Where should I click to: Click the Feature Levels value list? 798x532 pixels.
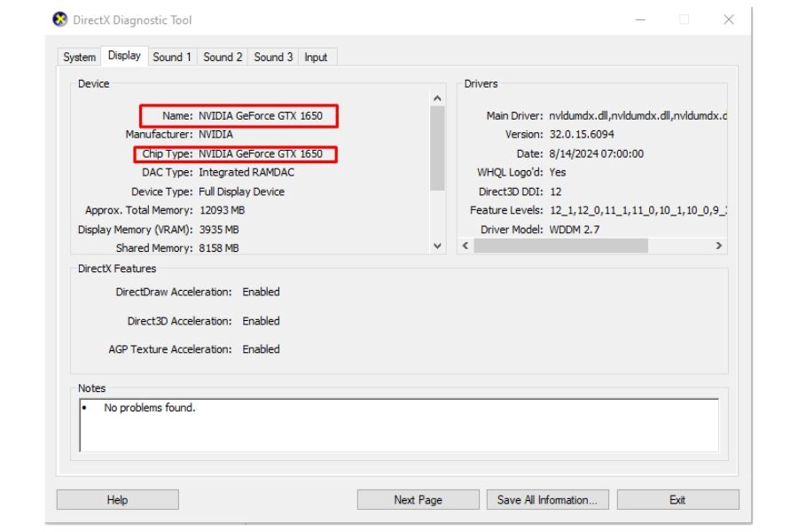point(638,210)
